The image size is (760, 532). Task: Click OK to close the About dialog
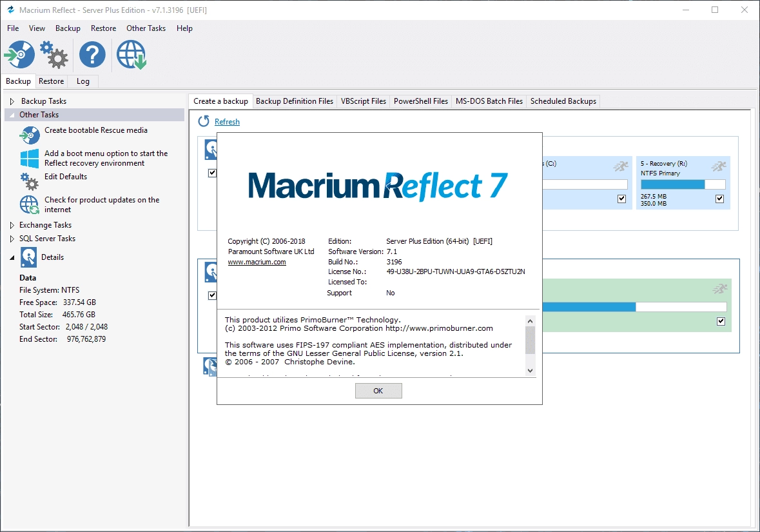click(x=378, y=391)
